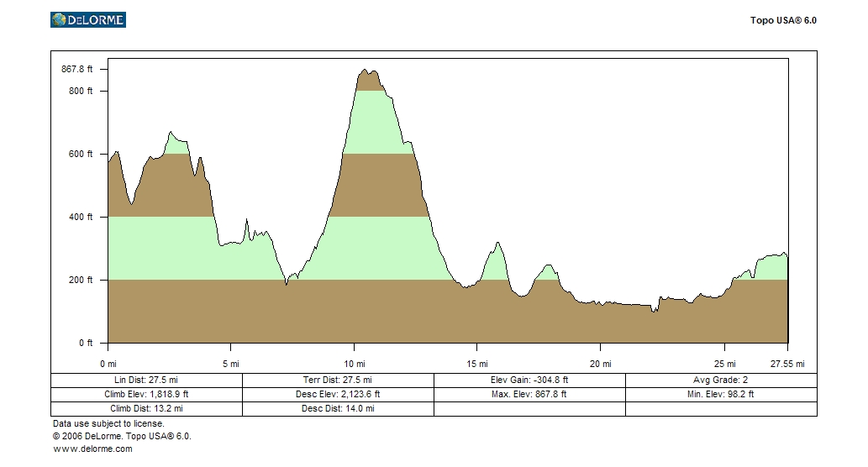Select the 27.55 mi end distance label
The width and height of the screenshot is (868, 467).
click(788, 364)
